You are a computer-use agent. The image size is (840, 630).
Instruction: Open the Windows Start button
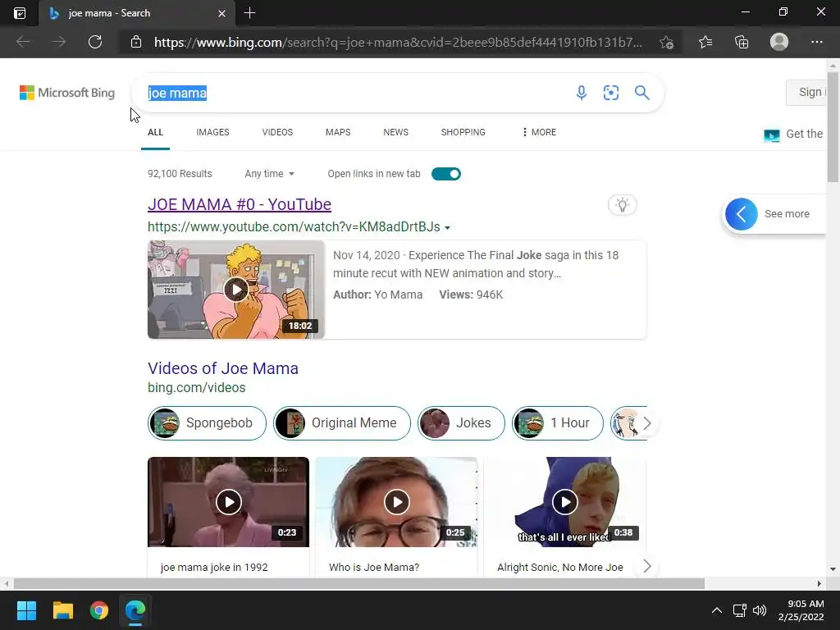[26, 610]
